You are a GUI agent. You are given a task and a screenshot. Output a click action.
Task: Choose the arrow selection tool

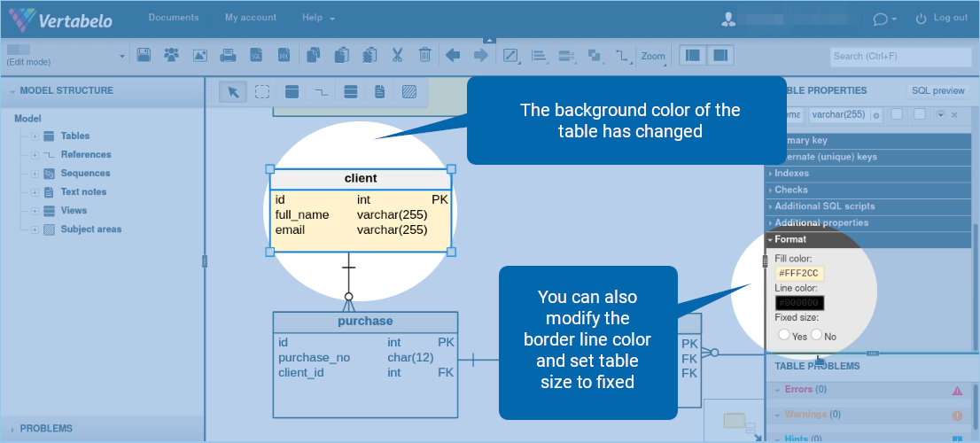pyautogui.click(x=233, y=92)
